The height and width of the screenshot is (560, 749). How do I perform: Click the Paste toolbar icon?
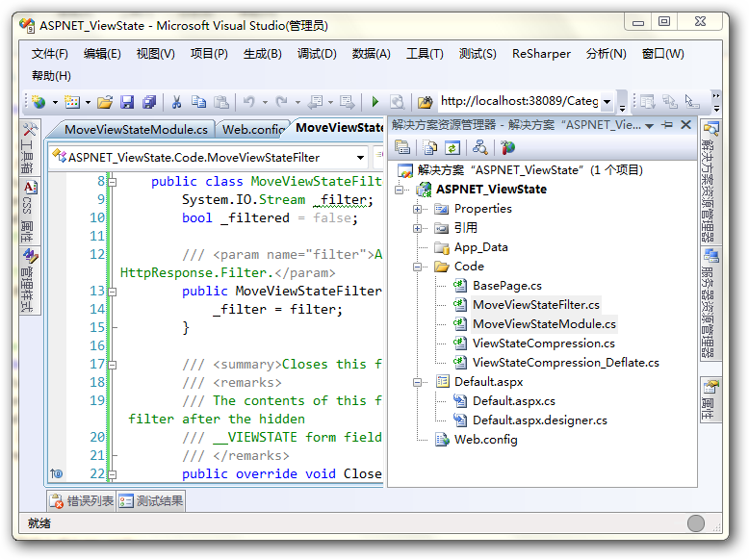[x=221, y=102]
